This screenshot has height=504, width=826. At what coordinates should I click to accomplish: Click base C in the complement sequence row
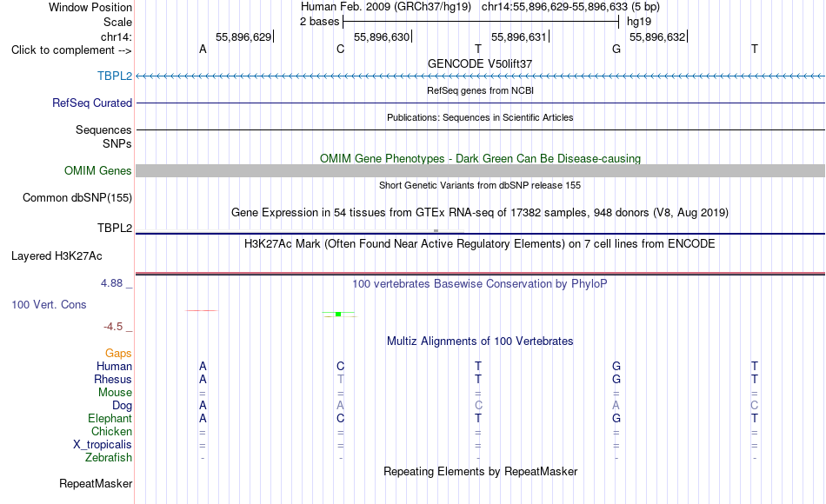point(340,50)
